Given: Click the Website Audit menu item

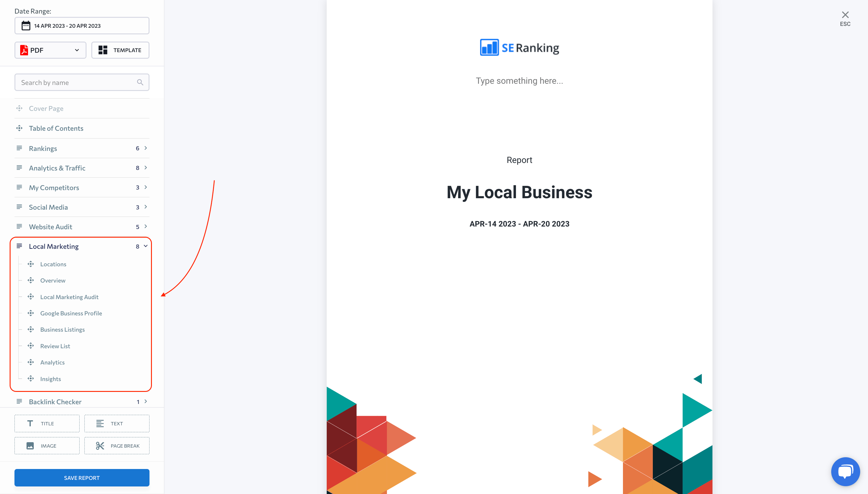Looking at the screenshot, I should pyautogui.click(x=51, y=226).
